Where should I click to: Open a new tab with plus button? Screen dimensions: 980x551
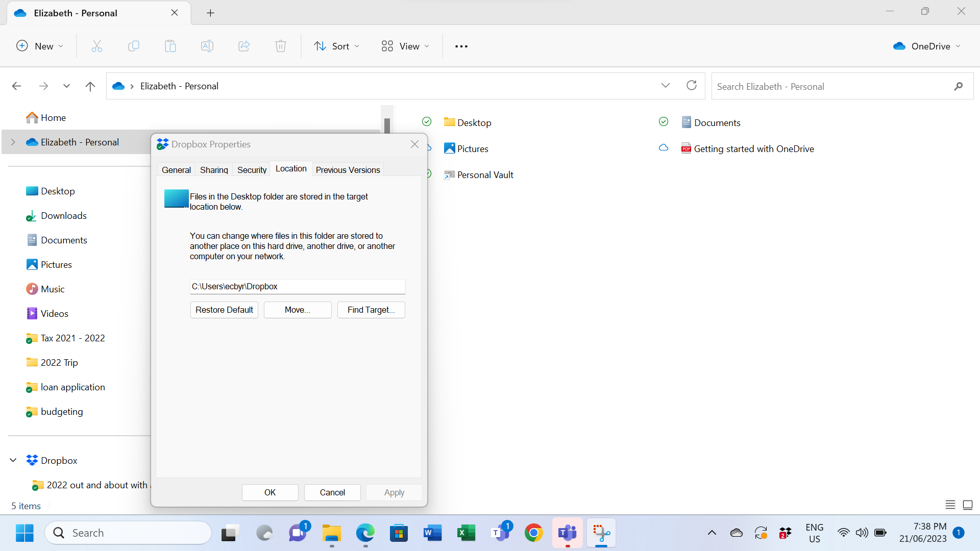[x=210, y=13]
